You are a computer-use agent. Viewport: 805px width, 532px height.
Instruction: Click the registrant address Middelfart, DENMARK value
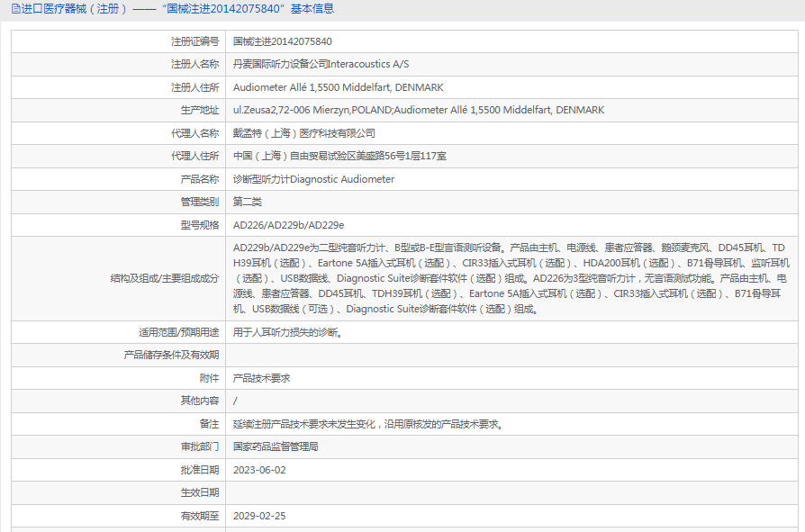tap(338, 87)
